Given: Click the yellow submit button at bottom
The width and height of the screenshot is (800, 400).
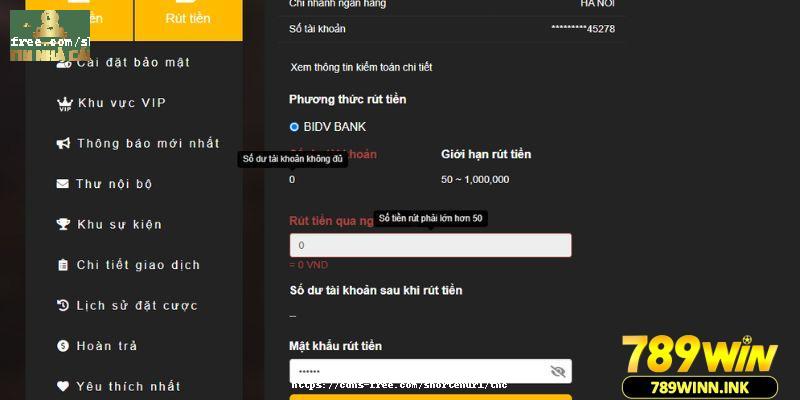Looking at the screenshot, I should tap(431, 397).
